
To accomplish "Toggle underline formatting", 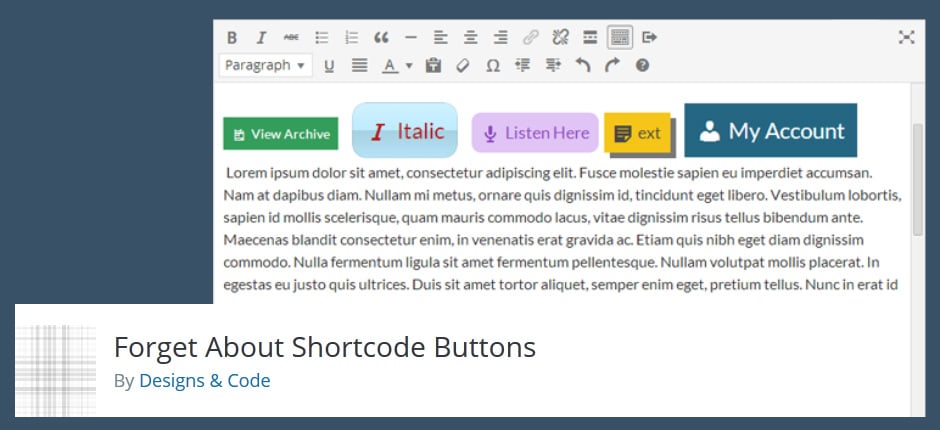I will [x=329, y=65].
